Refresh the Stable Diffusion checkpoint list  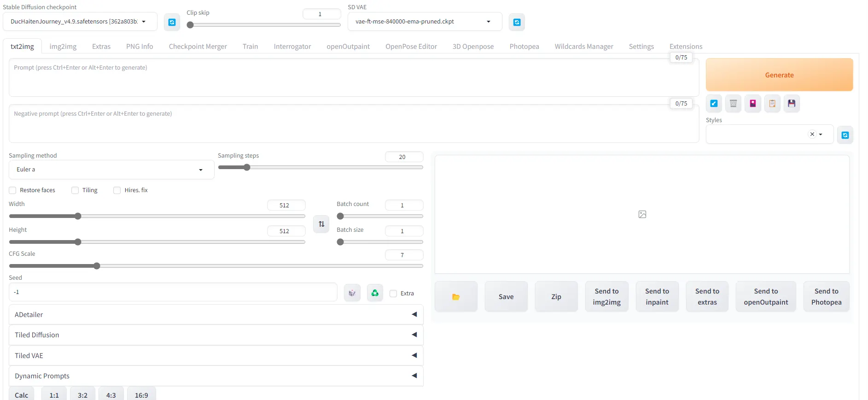172,22
